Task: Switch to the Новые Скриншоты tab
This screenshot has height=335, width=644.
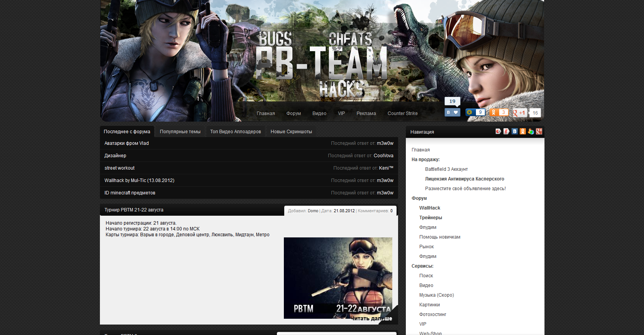Action: 291,132
